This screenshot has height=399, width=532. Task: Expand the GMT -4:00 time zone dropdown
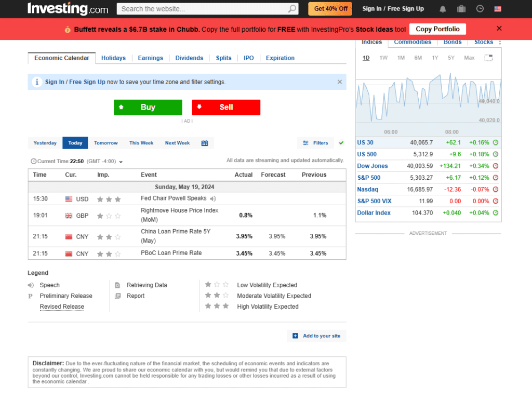pyautogui.click(x=121, y=162)
